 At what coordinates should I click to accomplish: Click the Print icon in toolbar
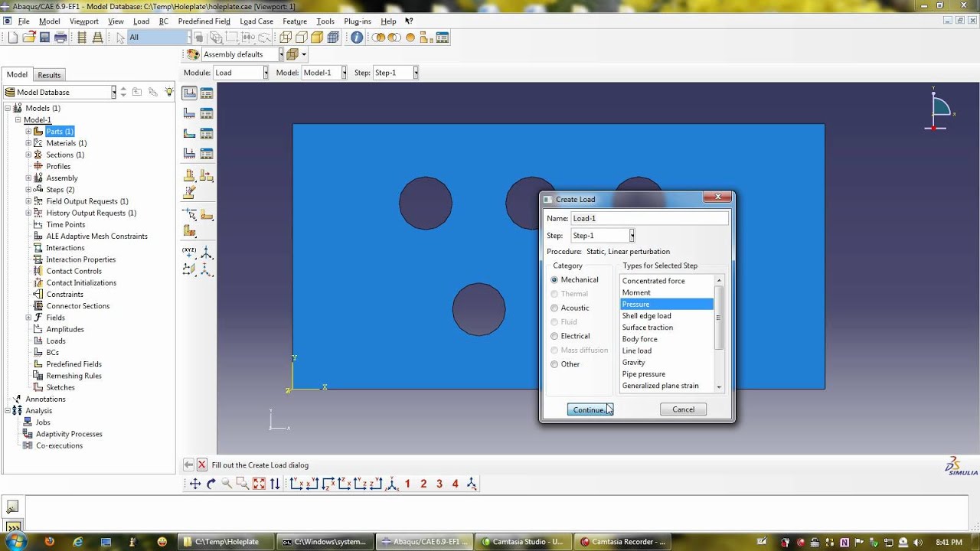point(60,37)
